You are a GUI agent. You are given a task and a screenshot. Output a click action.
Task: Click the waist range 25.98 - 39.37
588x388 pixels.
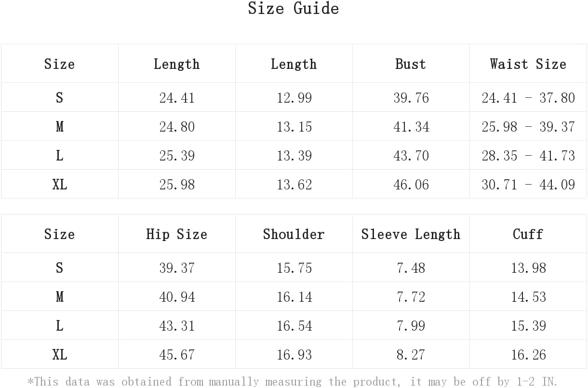528,127
